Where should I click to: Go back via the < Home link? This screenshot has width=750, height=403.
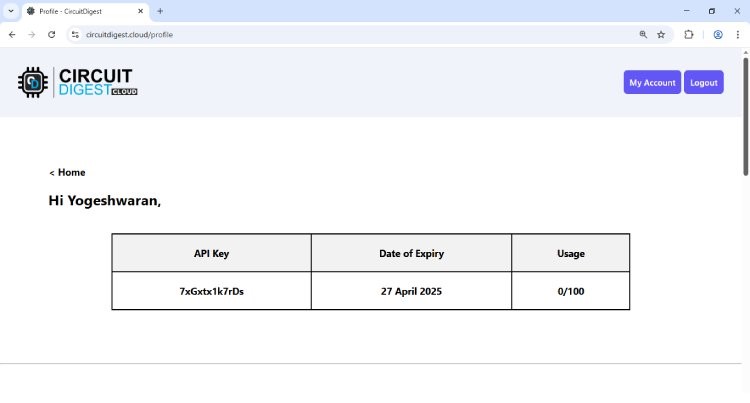click(x=67, y=173)
